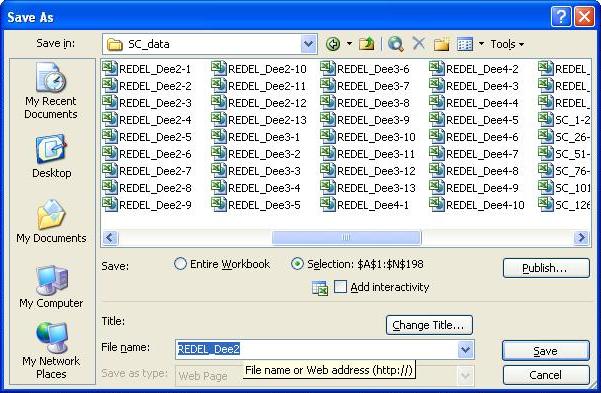Viewport: 601px width, 393px height.
Task: Click the Create New Folder icon
Action: click(x=441, y=44)
